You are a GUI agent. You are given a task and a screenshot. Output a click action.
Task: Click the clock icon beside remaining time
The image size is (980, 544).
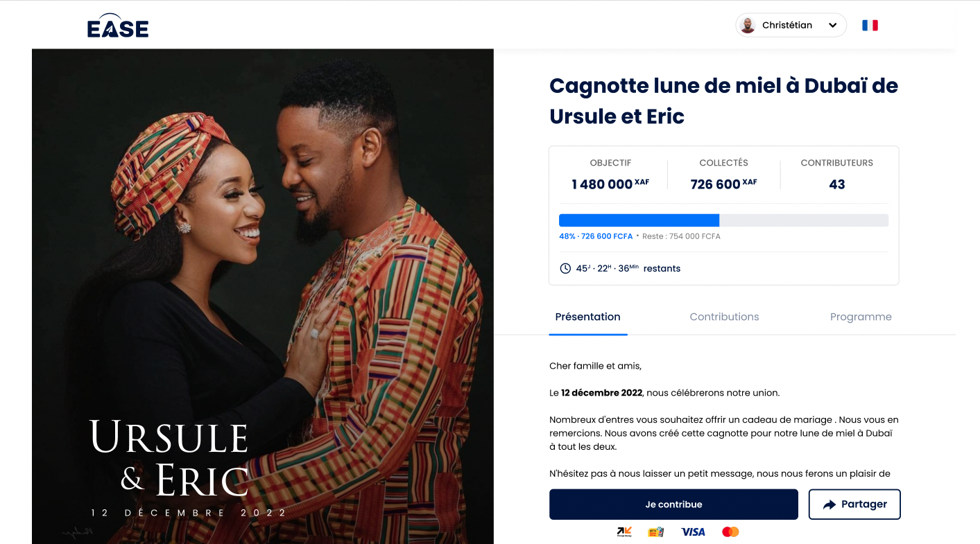(x=565, y=268)
